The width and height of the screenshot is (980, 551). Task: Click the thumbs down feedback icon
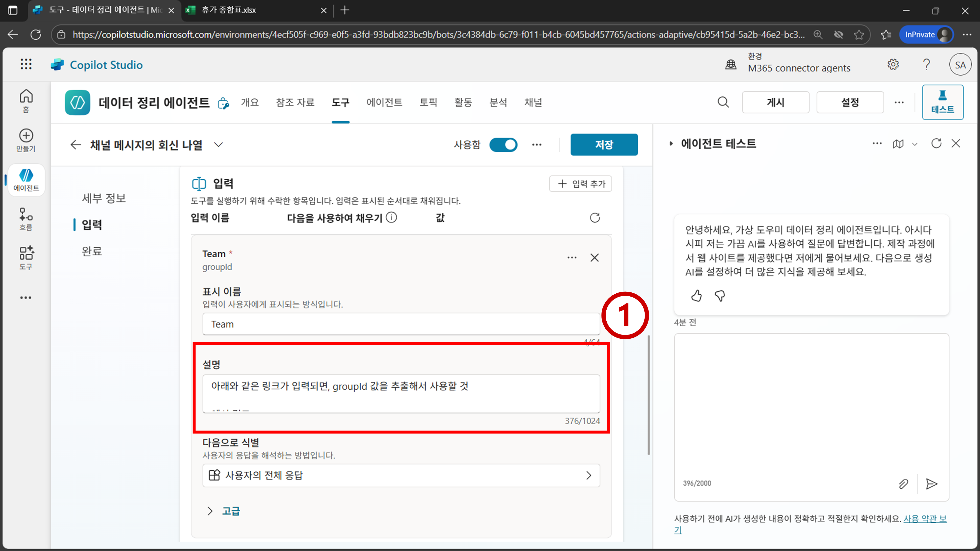(x=720, y=296)
